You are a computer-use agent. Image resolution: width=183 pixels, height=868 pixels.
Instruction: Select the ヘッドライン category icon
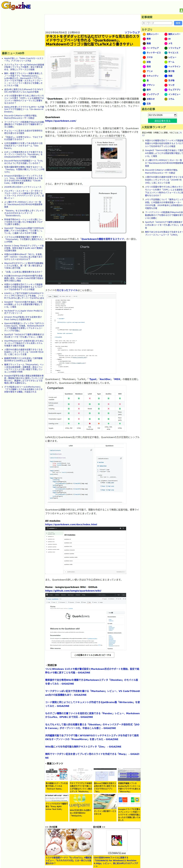coord(166,67)
